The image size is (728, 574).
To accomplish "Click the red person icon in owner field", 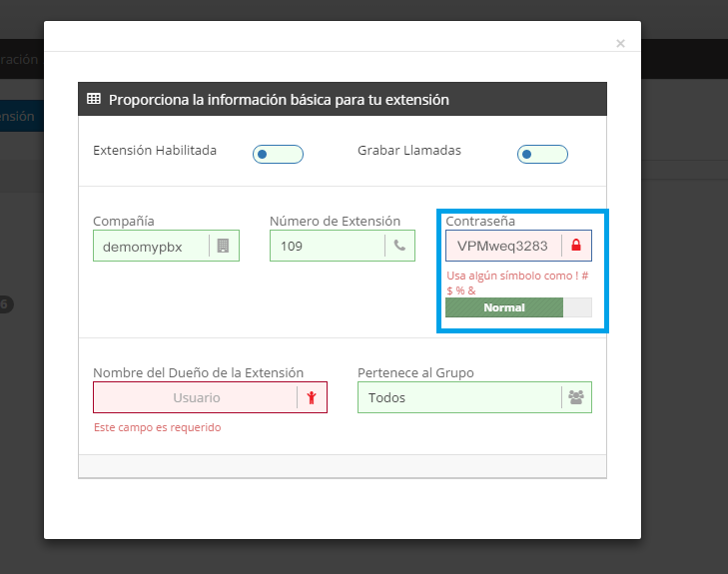I will tap(312, 397).
